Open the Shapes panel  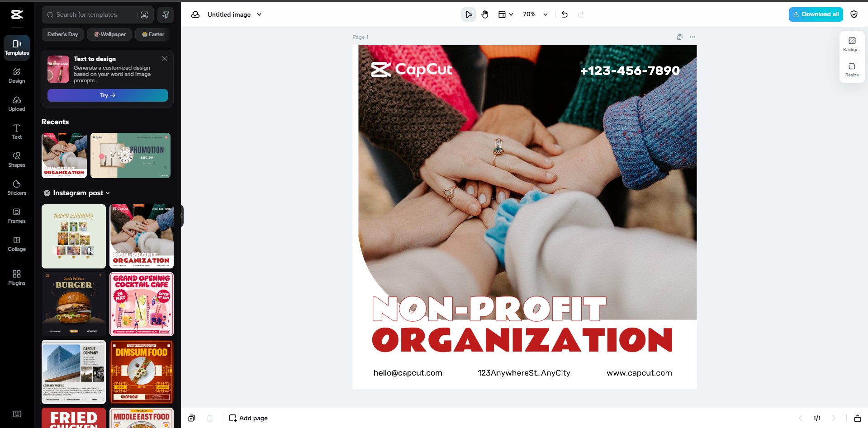click(17, 160)
